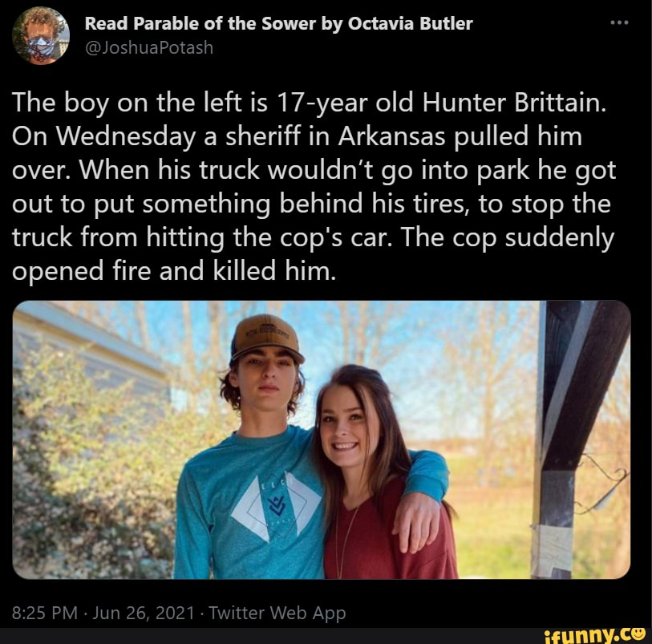Click the smiley face in ifunny logo
This screenshot has width=652, height=644.
(x=638, y=632)
